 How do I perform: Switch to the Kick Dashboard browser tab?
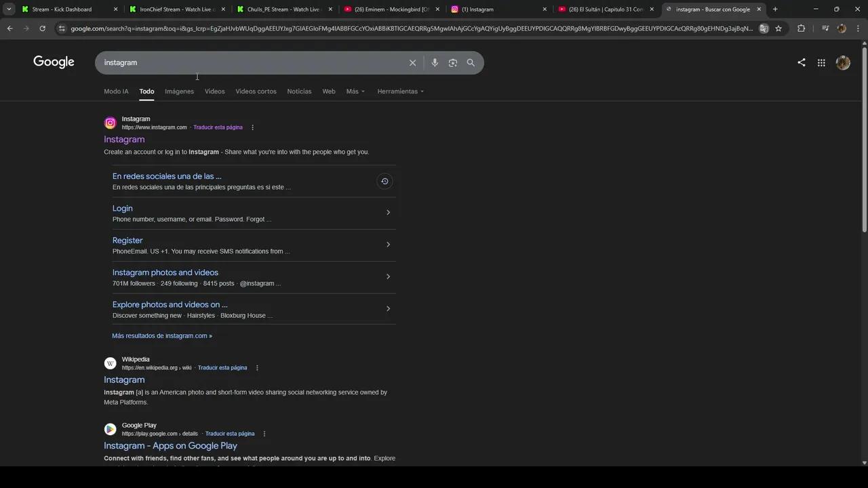coord(68,9)
